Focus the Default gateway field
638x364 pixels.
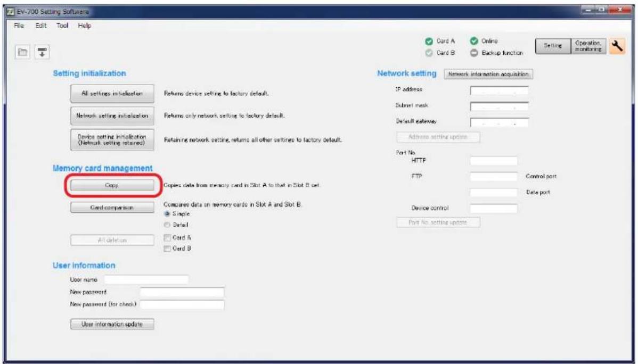coord(499,122)
